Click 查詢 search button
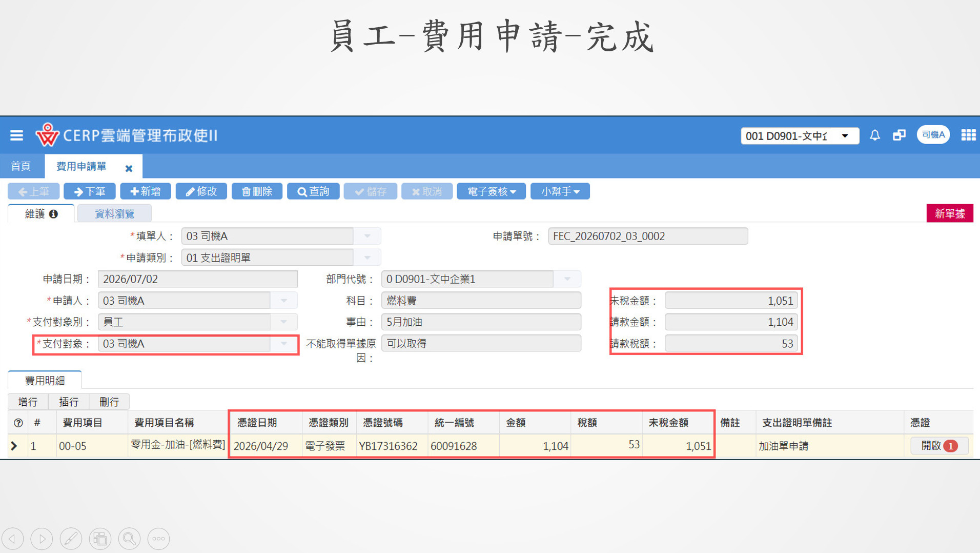 [313, 191]
